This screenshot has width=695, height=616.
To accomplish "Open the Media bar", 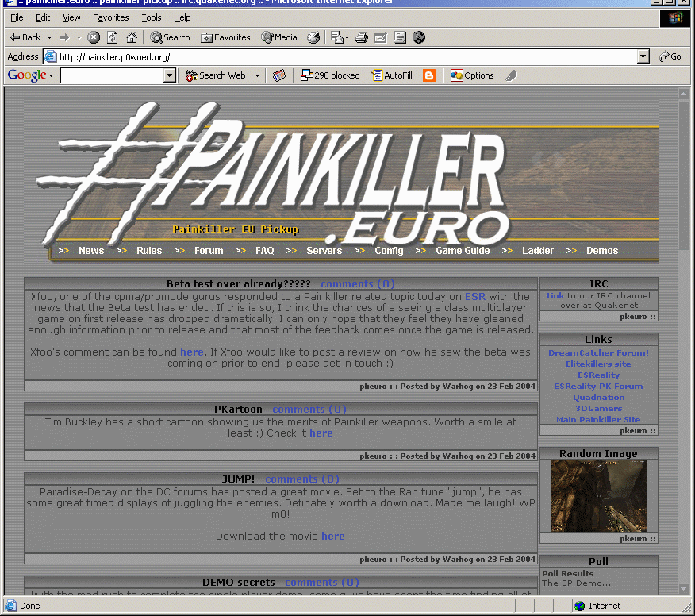I will click(x=279, y=37).
